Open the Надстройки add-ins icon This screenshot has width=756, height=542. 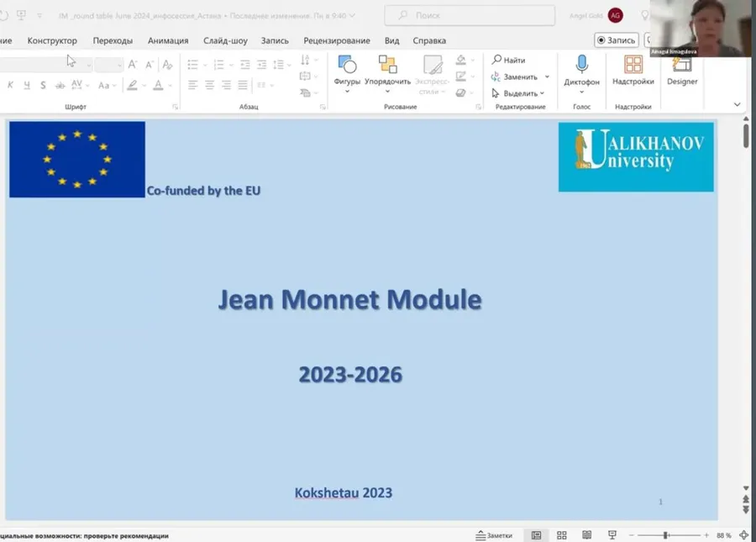pyautogui.click(x=633, y=66)
